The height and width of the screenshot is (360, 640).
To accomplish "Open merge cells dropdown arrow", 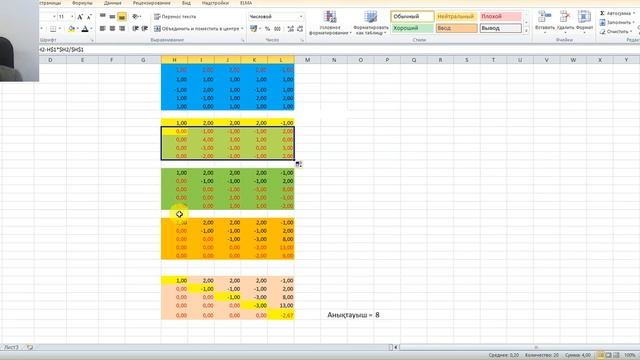I will point(242,29).
